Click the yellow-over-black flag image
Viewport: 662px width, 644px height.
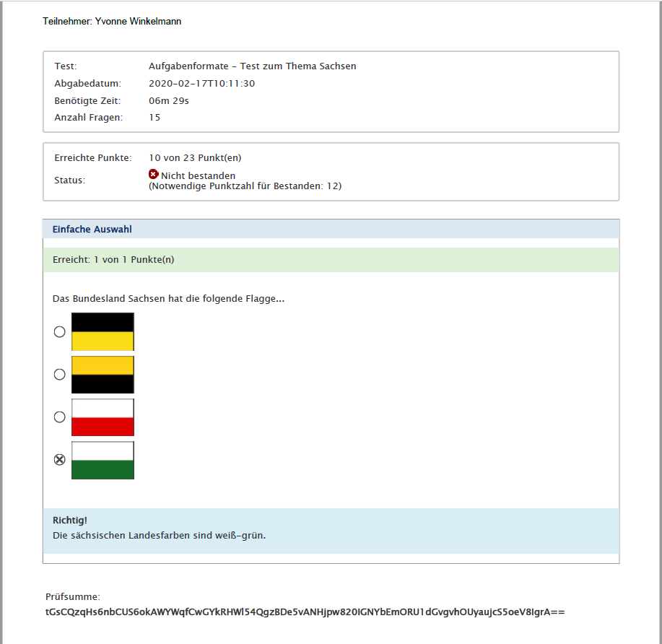point(103,374)
